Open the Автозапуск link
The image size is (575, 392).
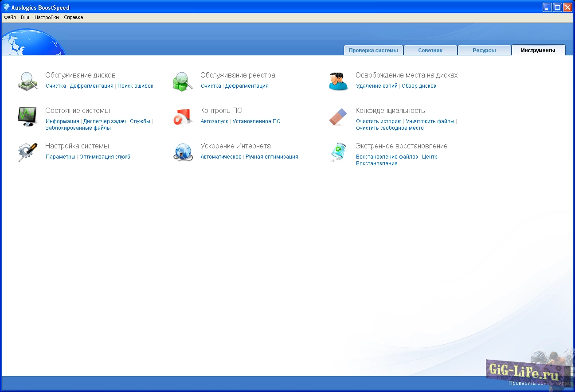pos(214,121)
